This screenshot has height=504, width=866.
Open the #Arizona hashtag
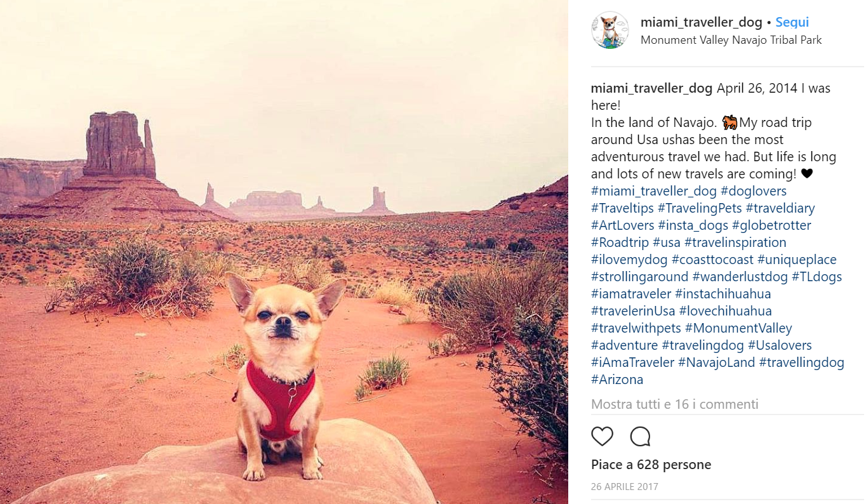[x=617, y=380]
